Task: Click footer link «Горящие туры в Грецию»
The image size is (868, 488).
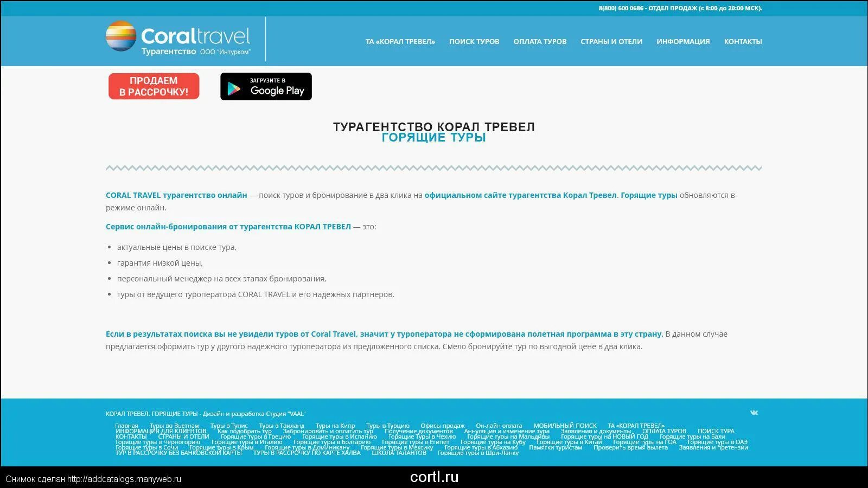Action: click(x=256, y=436)
